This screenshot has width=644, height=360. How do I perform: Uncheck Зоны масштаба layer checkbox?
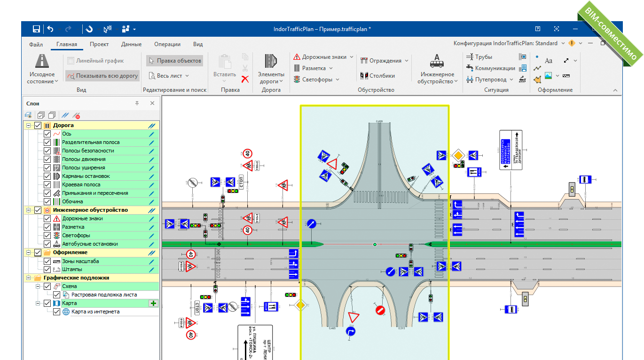47,262
